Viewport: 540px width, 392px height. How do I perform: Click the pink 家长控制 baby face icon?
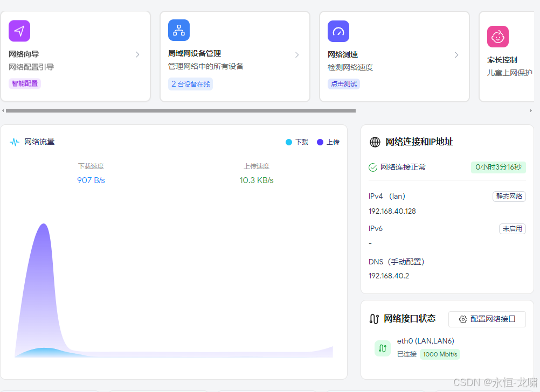pos(497,37)
